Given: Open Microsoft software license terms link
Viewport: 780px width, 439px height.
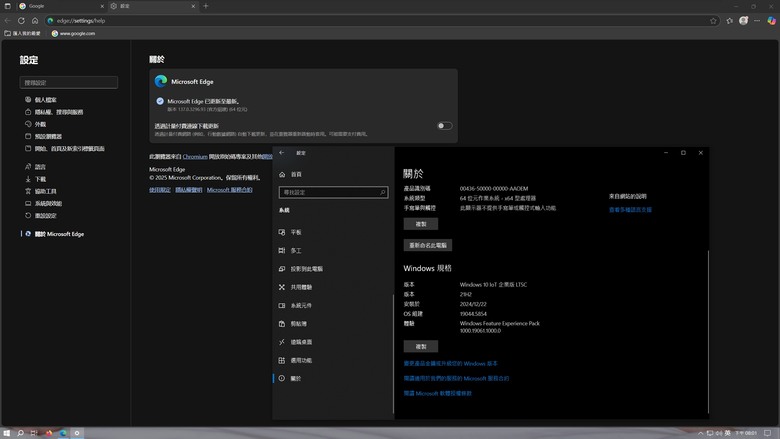Looking at the screenshot, I should click(x=438, y=394).
